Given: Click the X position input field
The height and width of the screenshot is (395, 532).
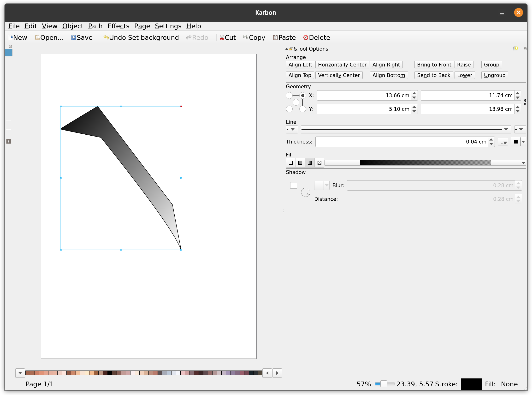Looking at the screenshot, I should [x=364, y=96].
